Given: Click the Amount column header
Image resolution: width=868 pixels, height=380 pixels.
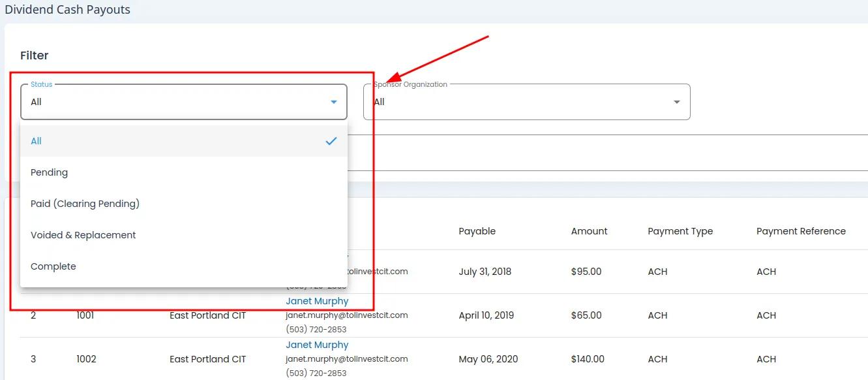Looking at the screenshot, I should 589,231.
